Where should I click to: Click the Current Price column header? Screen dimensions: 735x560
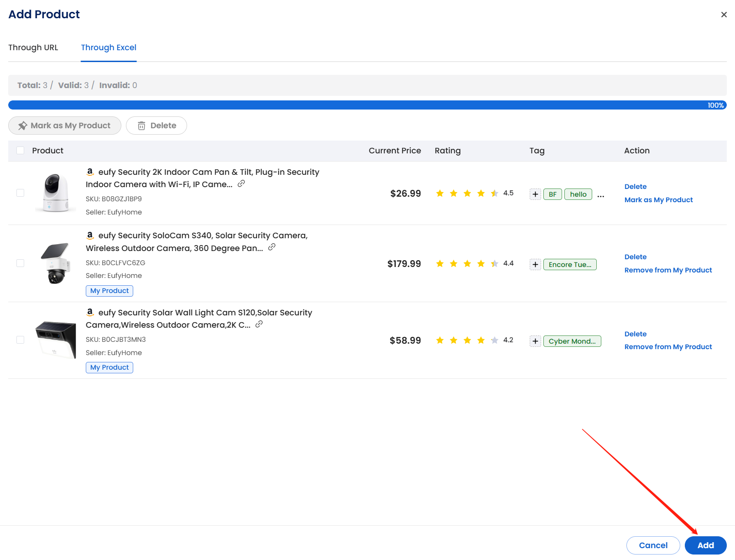[x=395, y=151]
